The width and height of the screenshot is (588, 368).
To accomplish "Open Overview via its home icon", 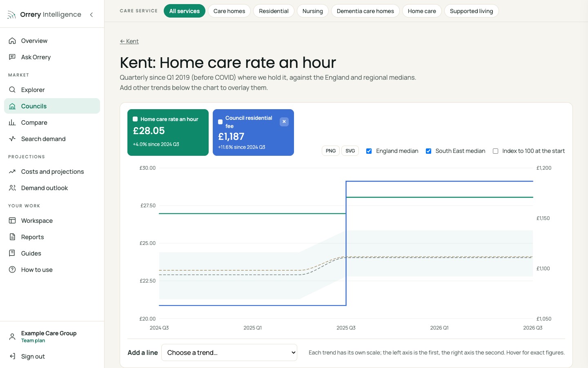I will coord(12,41).
